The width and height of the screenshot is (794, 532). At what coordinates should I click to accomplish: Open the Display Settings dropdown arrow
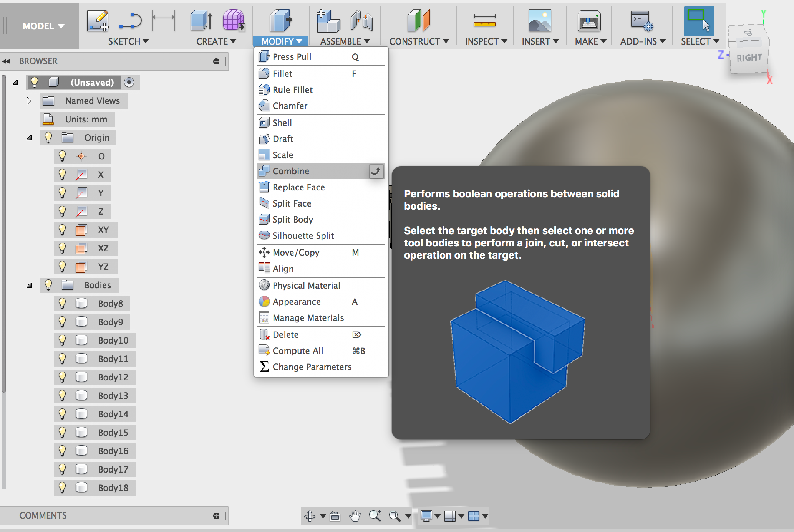click(437, 516)
